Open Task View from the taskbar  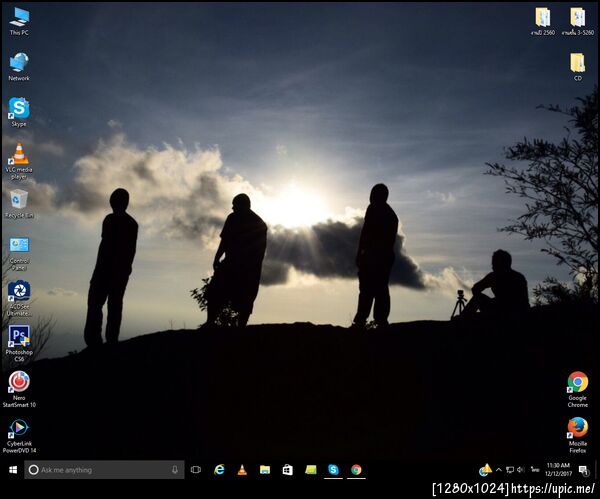tap(196, 470)
